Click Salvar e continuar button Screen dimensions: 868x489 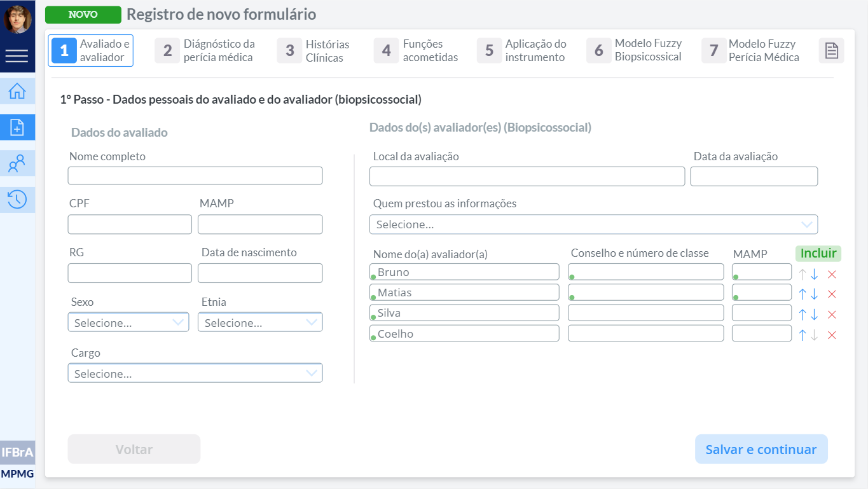(761, 450)
